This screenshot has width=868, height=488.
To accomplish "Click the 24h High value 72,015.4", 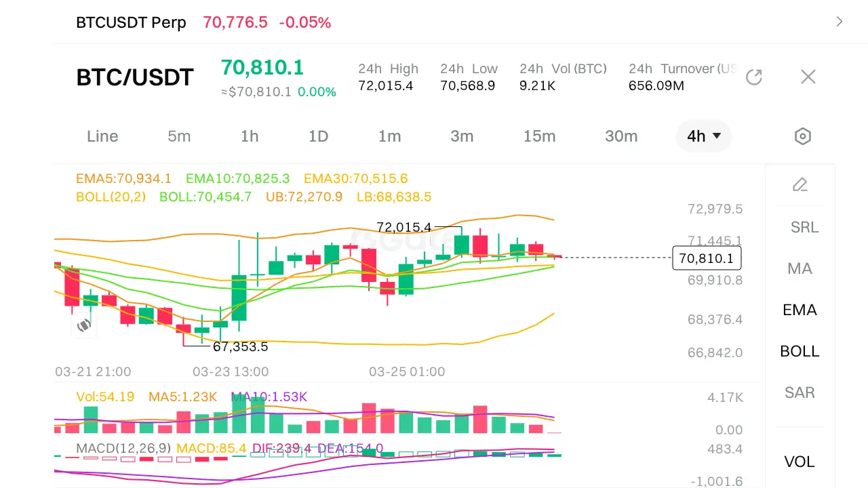I will [x=386, y=85].
